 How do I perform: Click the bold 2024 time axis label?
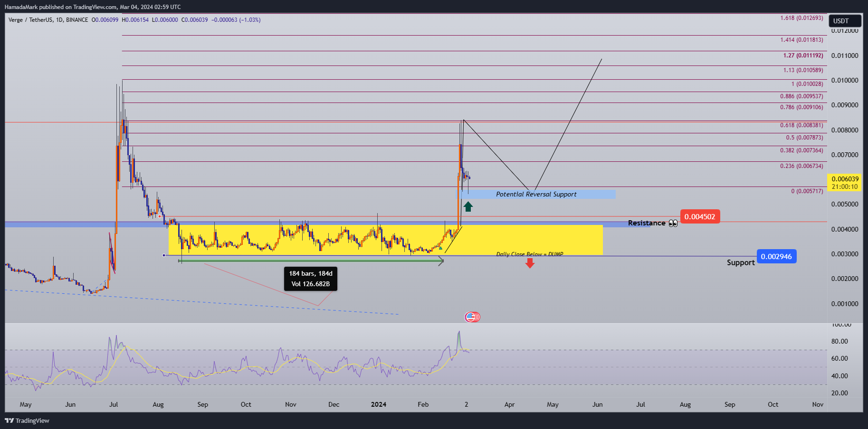click(379, 404)
